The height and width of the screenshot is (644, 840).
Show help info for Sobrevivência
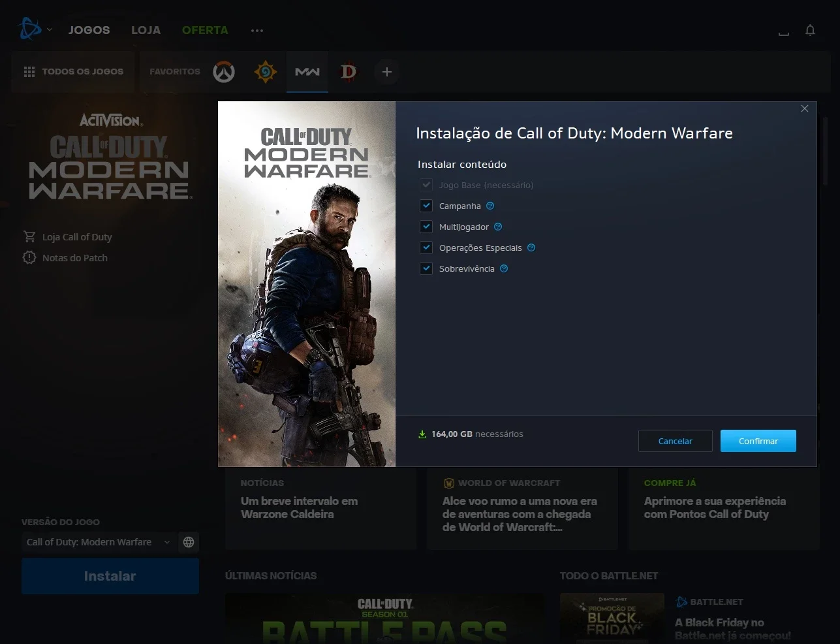click(504, 268)
